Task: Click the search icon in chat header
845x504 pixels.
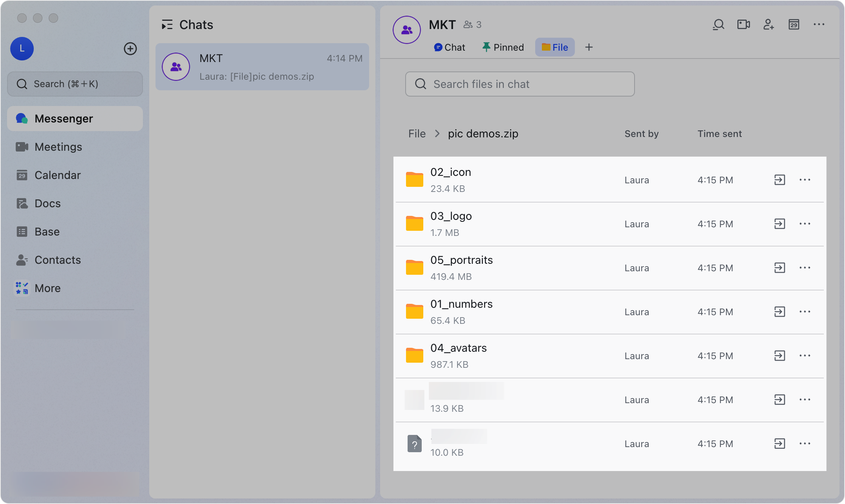Action: [x=718, y=24]
